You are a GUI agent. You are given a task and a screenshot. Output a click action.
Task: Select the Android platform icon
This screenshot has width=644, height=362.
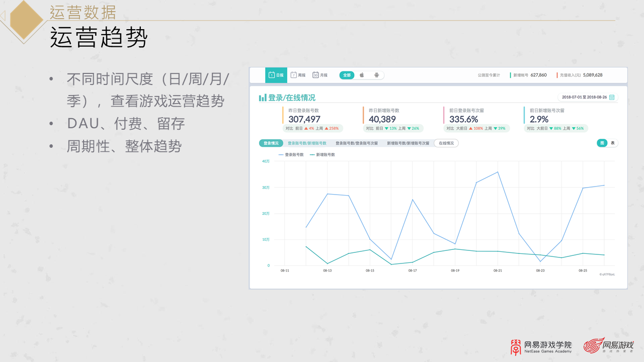(x=377, y=74)
